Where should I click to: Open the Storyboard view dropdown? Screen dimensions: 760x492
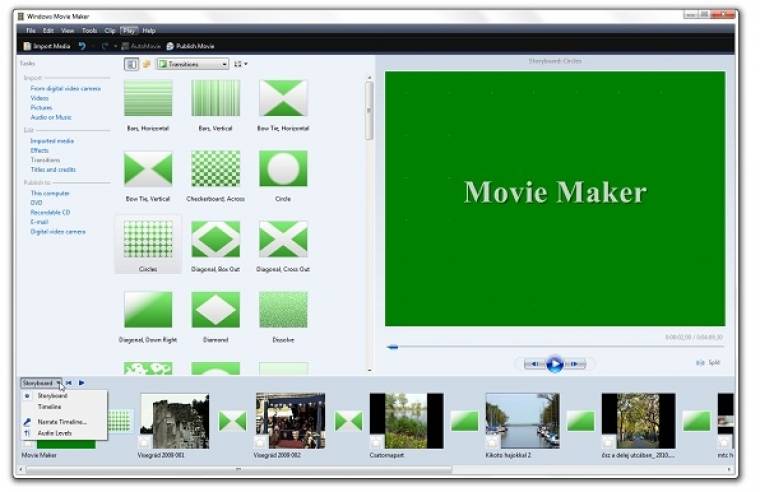tap(41, 383)
